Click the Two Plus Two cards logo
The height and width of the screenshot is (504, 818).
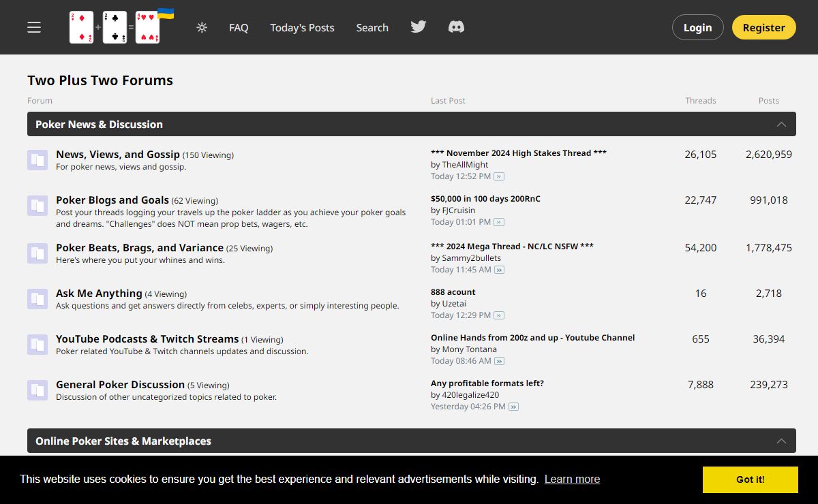click(x=116, y=27)
